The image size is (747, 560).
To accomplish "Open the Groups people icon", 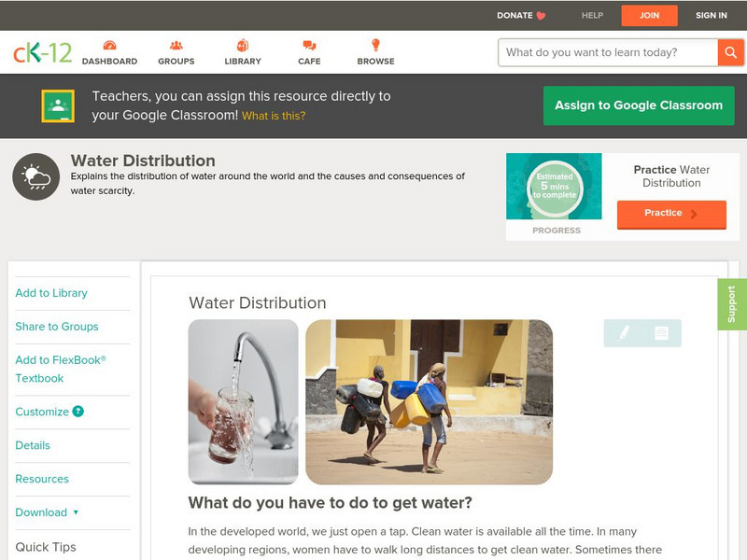I will coord(176,45).
